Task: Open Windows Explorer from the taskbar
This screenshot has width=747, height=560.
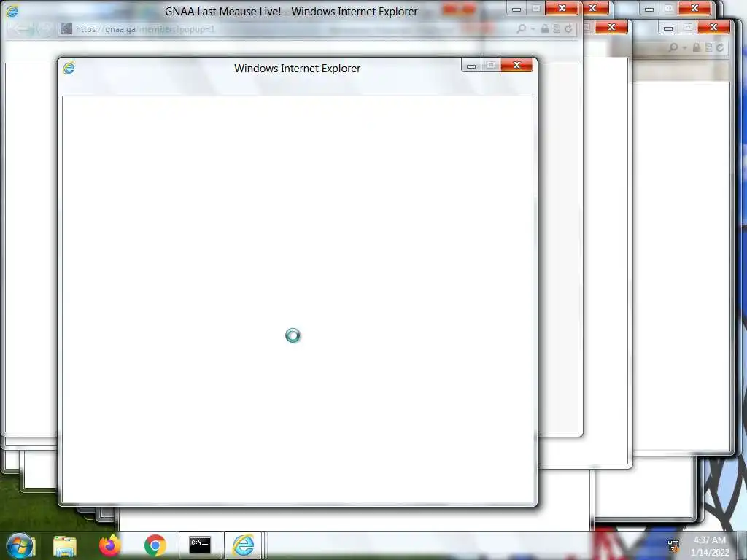Action: coord(65,545)
